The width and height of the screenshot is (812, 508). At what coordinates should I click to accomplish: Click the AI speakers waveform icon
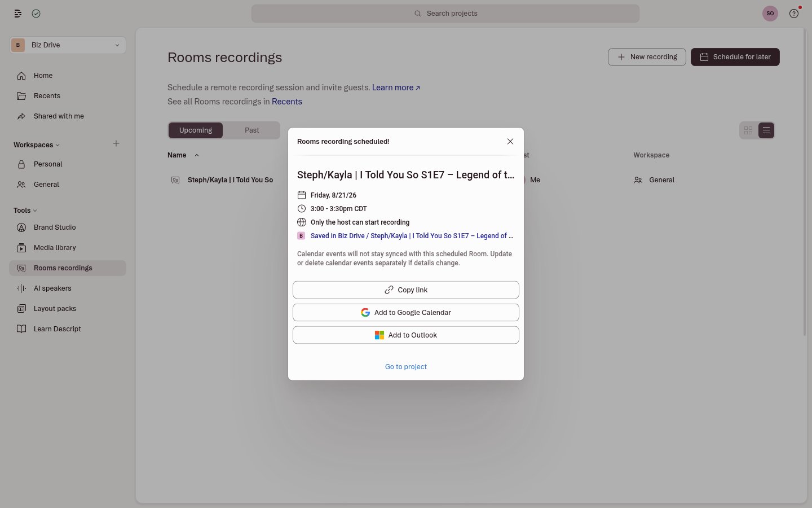21,288
